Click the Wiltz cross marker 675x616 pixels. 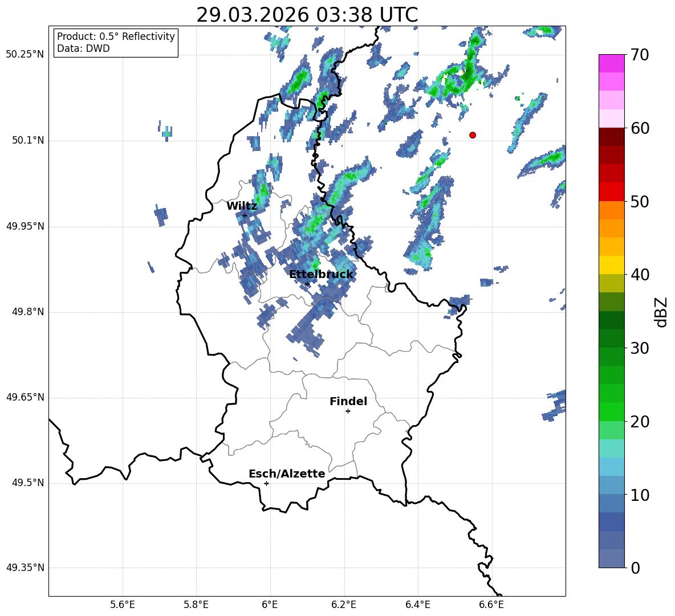pos(245,215)
